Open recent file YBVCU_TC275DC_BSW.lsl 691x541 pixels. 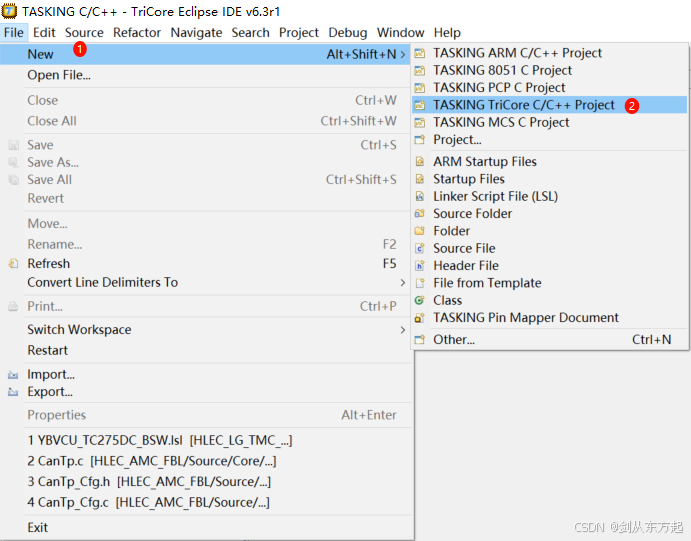tap(206, 440)
